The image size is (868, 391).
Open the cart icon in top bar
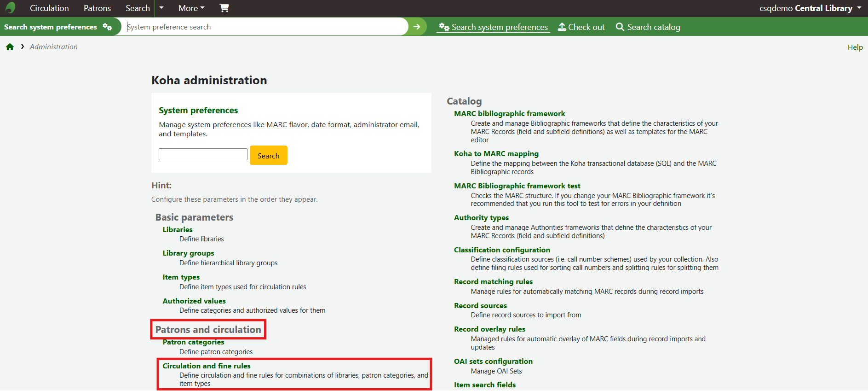[224, 8]
